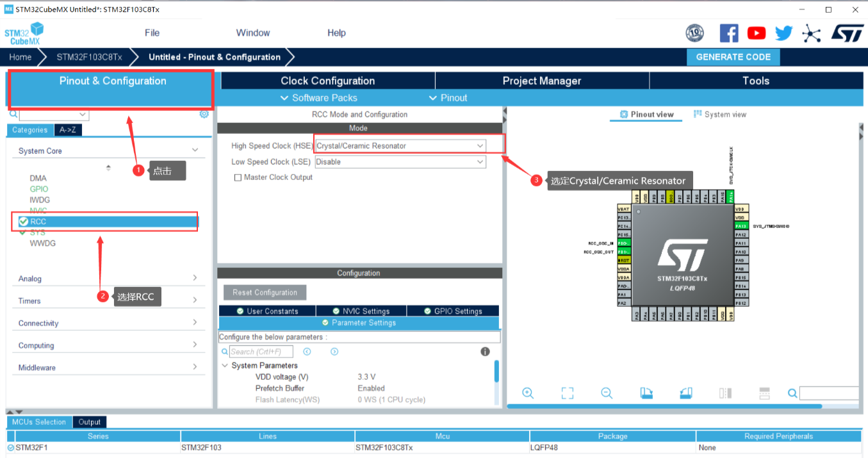Click the pinout search input field
Viewport: 868px width, 458px height.
(829, 393)
